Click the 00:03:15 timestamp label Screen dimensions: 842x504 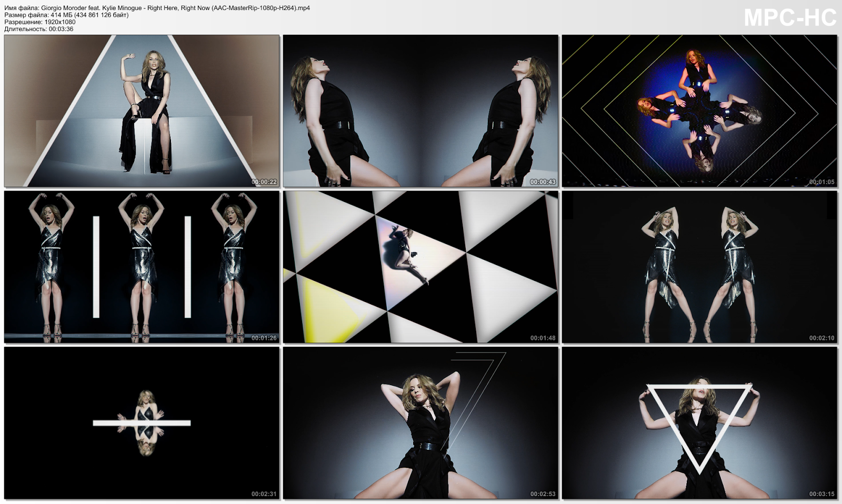click(x=822, y=494)
